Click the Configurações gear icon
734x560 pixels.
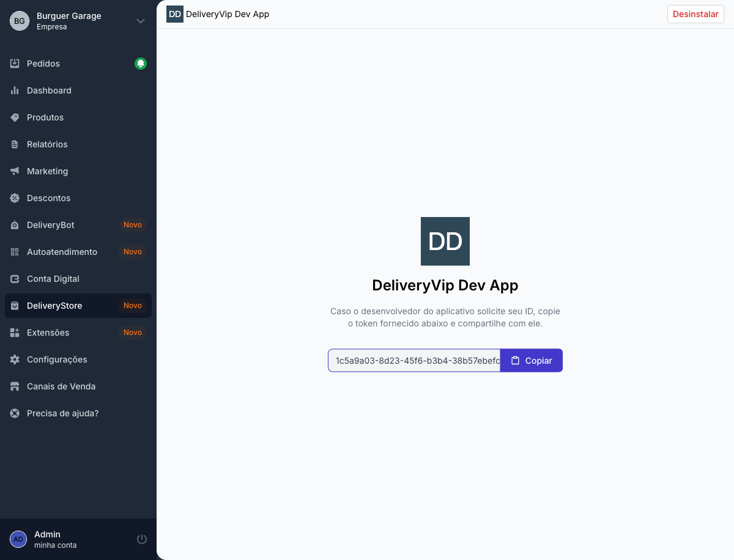[15, 359]
